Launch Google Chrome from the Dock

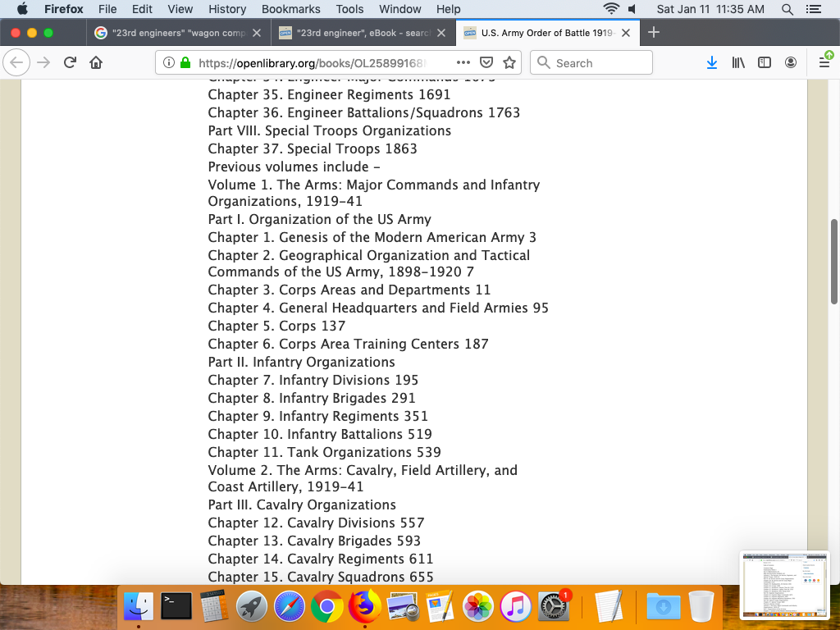(327, 607)
